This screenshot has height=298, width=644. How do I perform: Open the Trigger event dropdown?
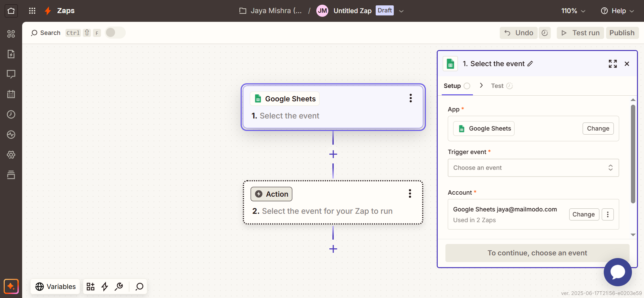(533, 168)
